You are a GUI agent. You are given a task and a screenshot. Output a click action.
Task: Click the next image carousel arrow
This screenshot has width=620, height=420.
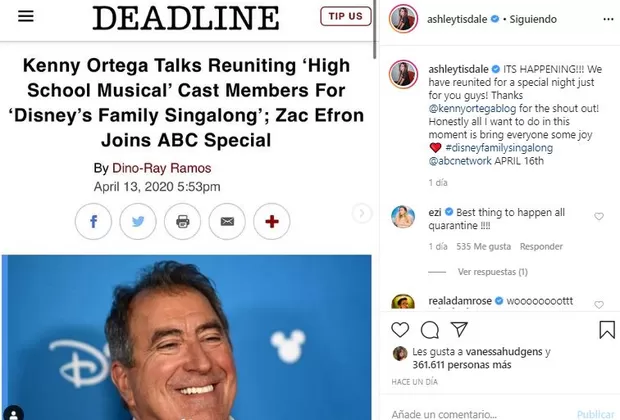(x=361, y=214)
